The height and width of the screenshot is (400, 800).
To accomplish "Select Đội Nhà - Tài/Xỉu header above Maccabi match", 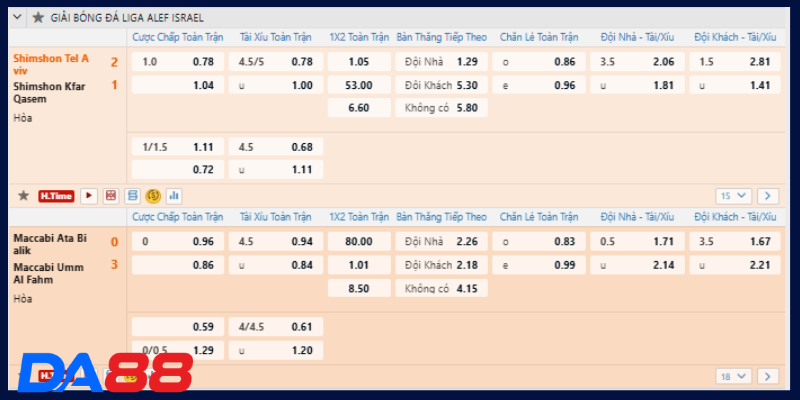I will pyautogui.click(x=637, y=217).
